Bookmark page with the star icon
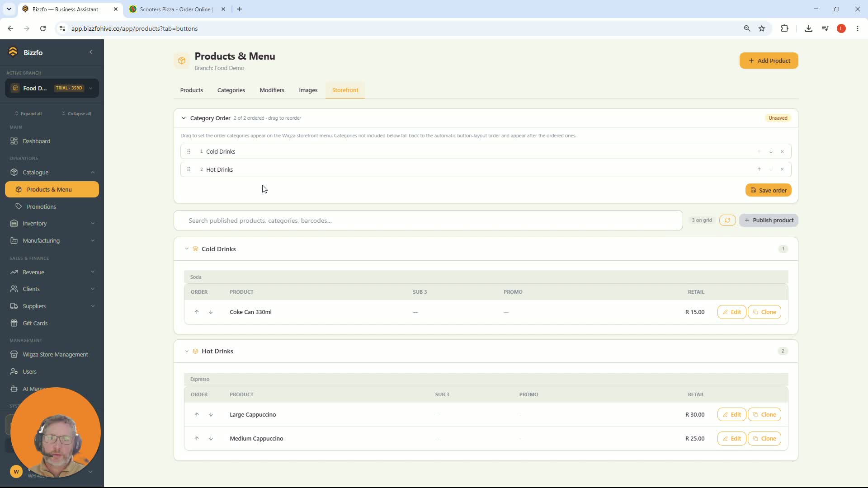 (x=762, y=28)
